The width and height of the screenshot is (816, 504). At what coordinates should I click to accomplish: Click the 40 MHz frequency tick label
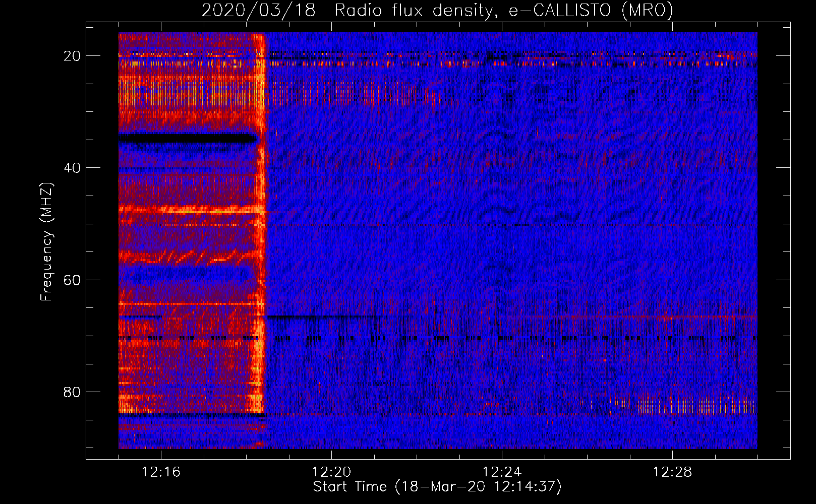(72, 168)
